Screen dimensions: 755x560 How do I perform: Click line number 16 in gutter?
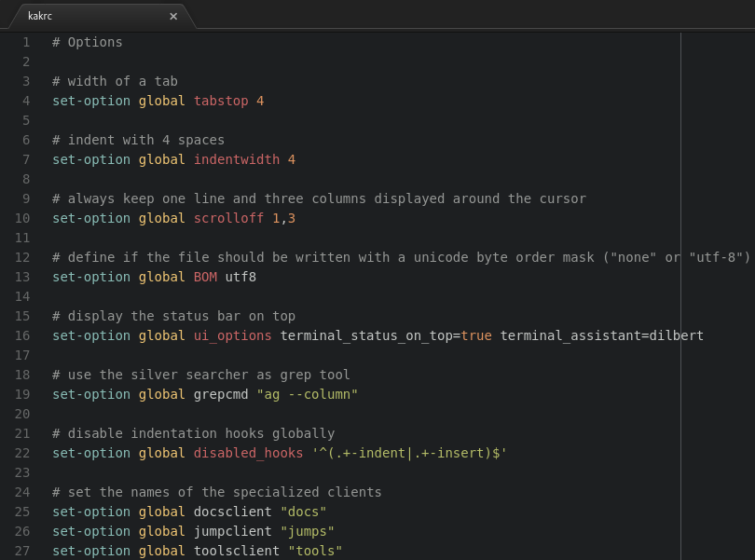(x=22, y=335)
